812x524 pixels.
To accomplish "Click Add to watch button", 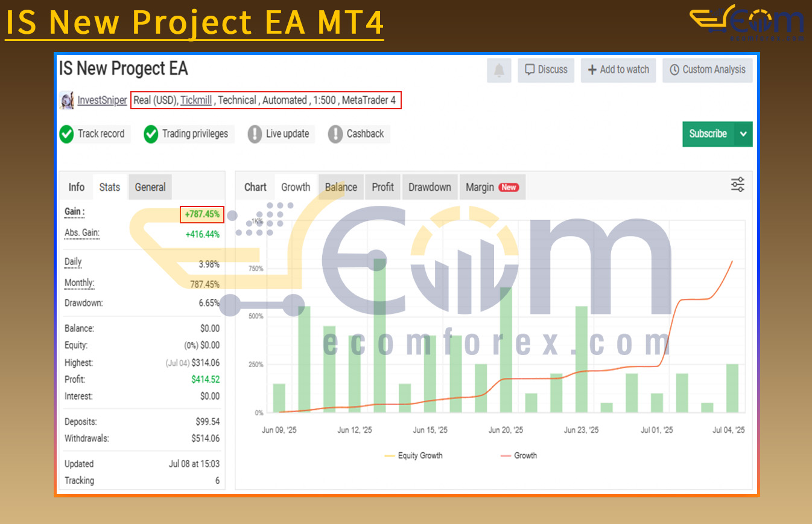I will pos(618,70).
